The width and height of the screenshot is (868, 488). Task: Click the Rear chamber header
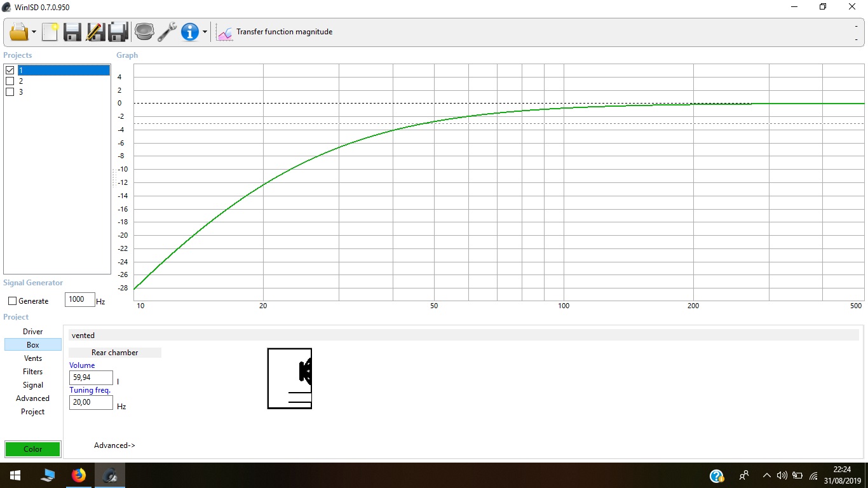[x=115, y=353]
